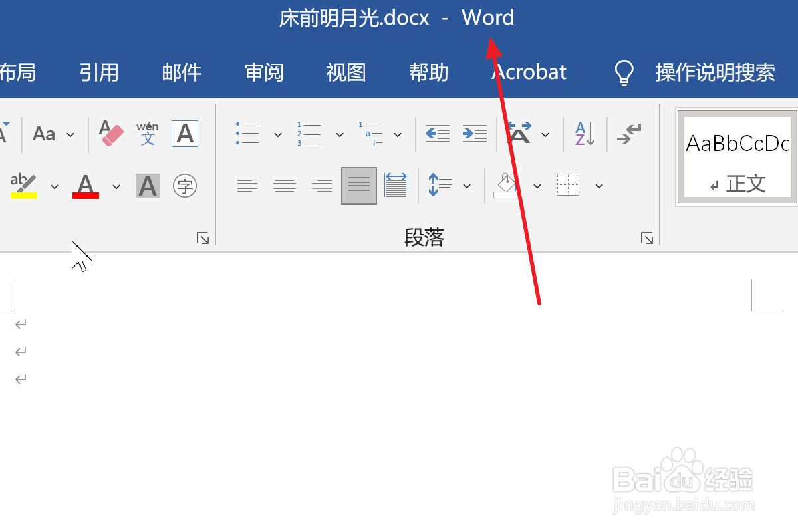This screenshot has height=532, width=798.
Task: Click the Change Case Aa button
Action: pos(44,134)
